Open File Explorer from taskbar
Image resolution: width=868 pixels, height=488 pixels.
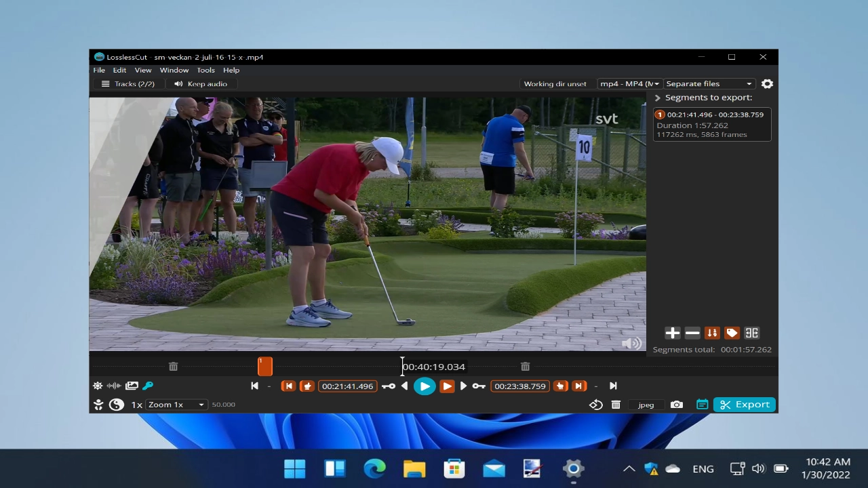pyautogui.click(x=414, y=468)
